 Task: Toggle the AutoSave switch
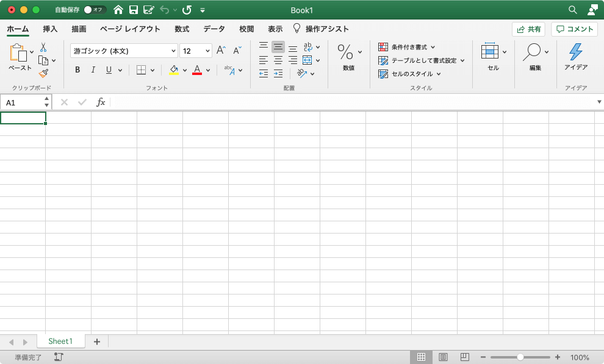pos(95,10)
